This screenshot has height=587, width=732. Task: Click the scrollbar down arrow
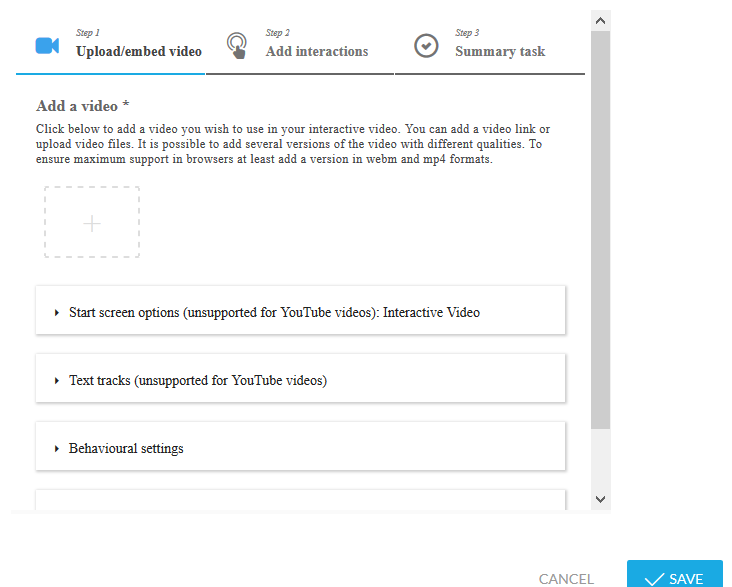point(600,499)
